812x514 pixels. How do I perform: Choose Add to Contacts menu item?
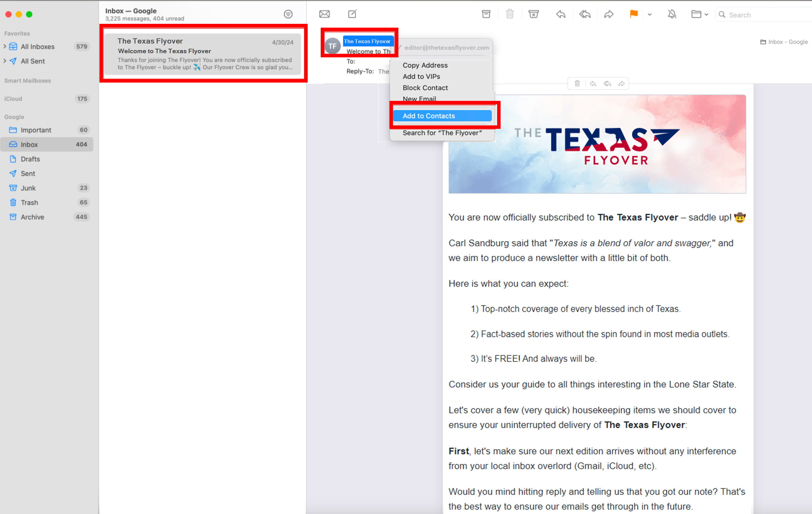[x=442, y=116]
